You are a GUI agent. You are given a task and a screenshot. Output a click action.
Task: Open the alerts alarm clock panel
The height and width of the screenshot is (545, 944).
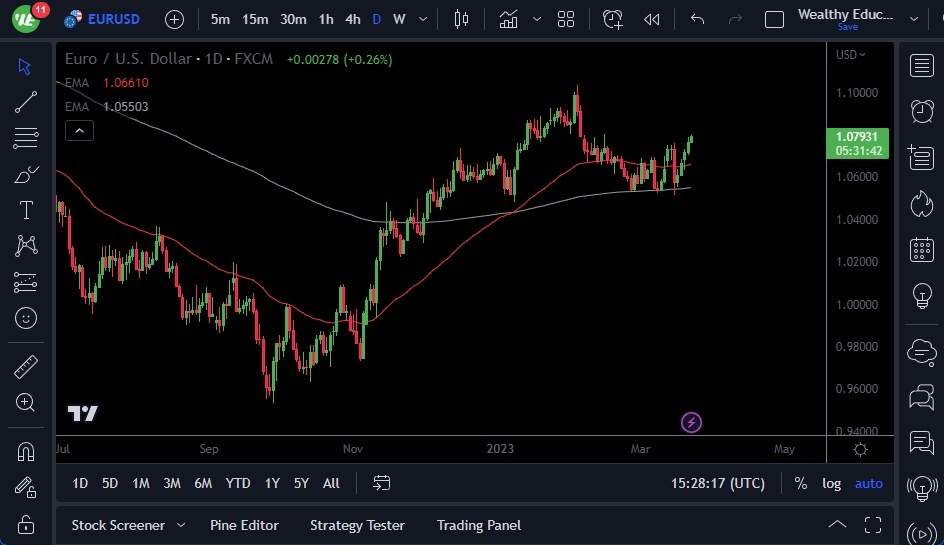tap(921, 111)
